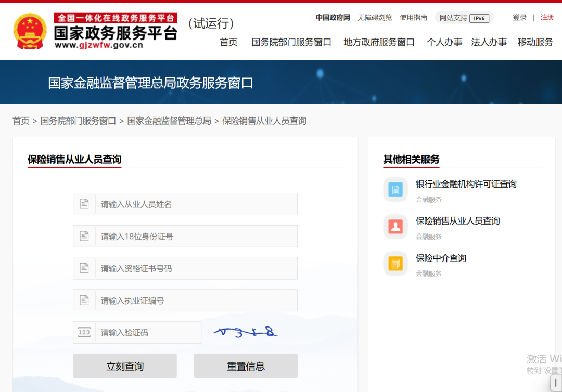Click the national emblem logo
The height and width of the screenshot is (392, 562).
[x=30, y=31]
